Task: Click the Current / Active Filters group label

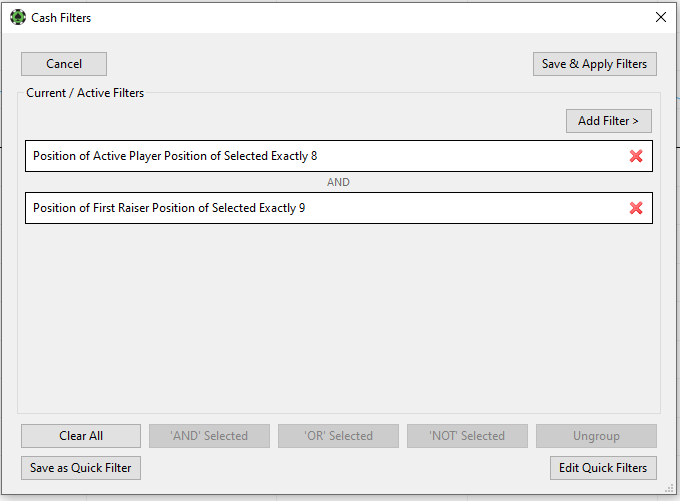Action: [85, 93]
